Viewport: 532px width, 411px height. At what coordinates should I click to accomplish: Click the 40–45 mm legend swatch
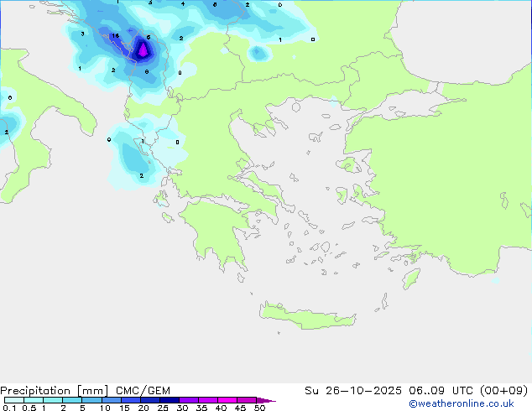(227, 400)
